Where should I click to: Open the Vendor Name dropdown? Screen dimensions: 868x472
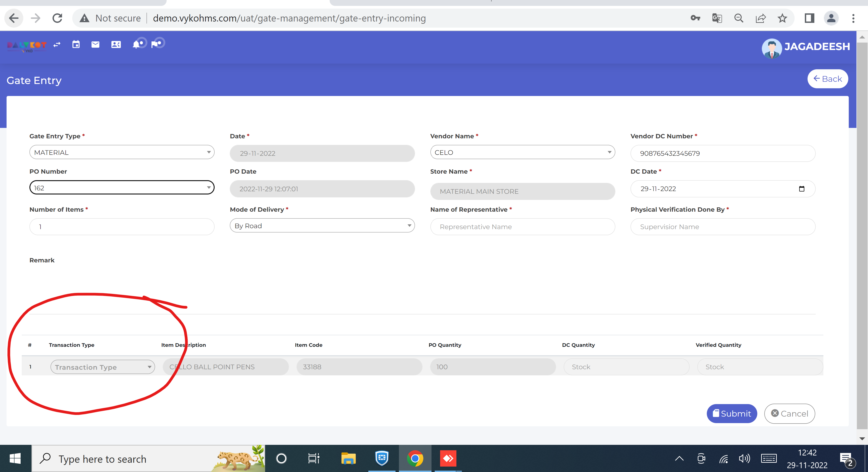[x=522, y=152]
